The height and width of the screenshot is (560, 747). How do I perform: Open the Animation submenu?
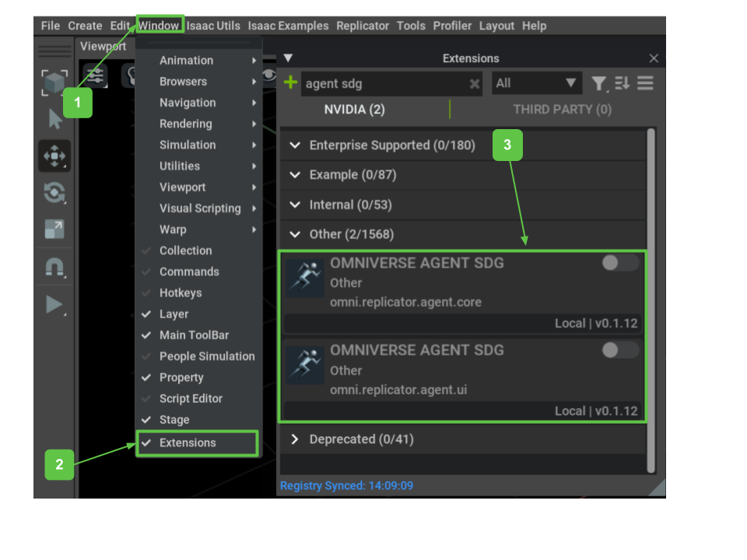coord(199,61)
